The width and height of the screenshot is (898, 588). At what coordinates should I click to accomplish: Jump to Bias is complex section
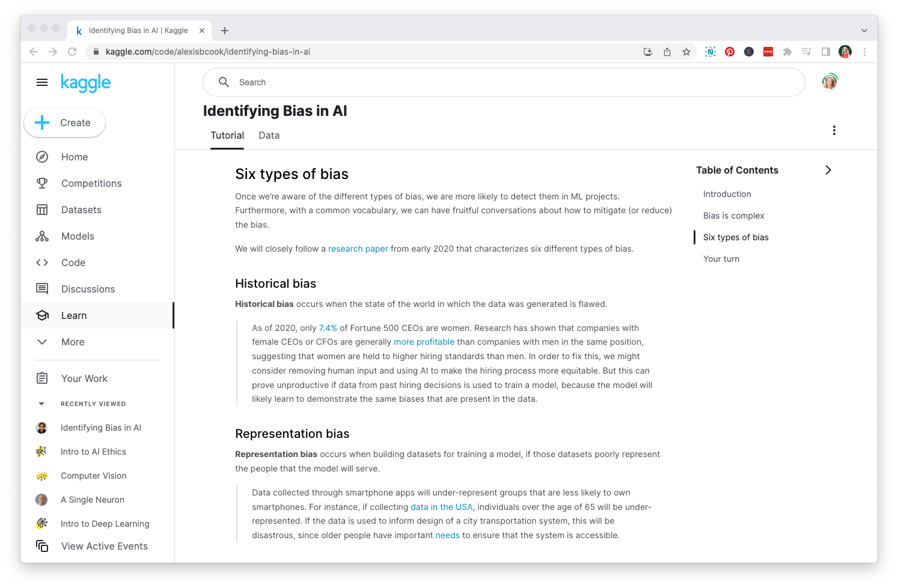734,216
